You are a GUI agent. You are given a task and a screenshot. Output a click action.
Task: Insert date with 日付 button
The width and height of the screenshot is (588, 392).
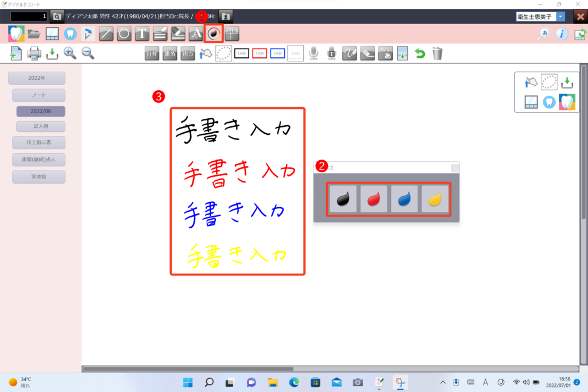[152, 53]
